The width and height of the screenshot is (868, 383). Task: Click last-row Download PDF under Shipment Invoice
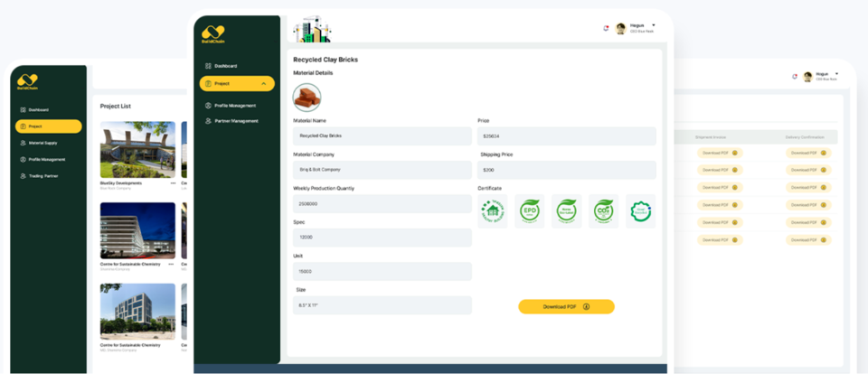(x=720, y=240)
